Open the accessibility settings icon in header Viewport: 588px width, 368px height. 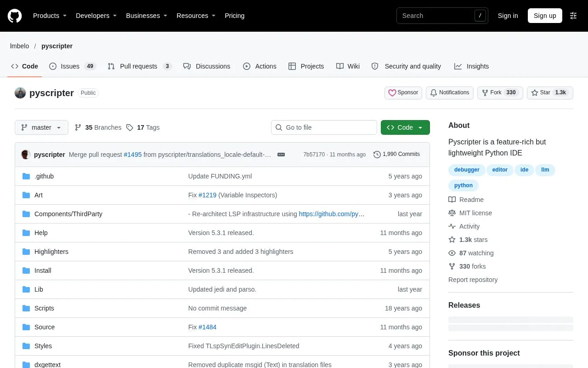click(x=573, y=16)
